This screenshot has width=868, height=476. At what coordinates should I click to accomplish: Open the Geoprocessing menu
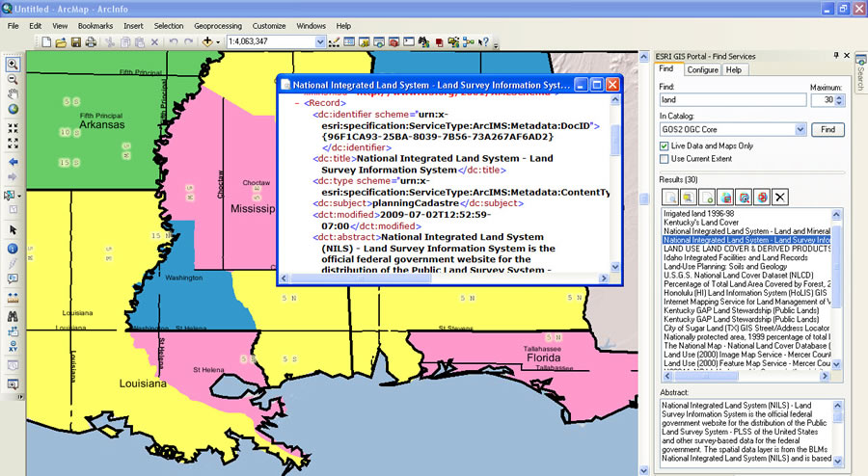[x=218, y=26]
